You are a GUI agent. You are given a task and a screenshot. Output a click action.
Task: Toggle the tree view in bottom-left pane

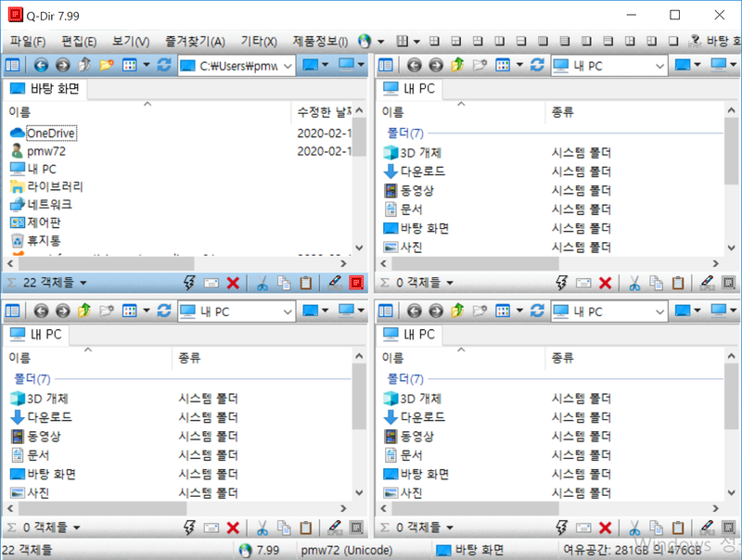tap(12, 311)
